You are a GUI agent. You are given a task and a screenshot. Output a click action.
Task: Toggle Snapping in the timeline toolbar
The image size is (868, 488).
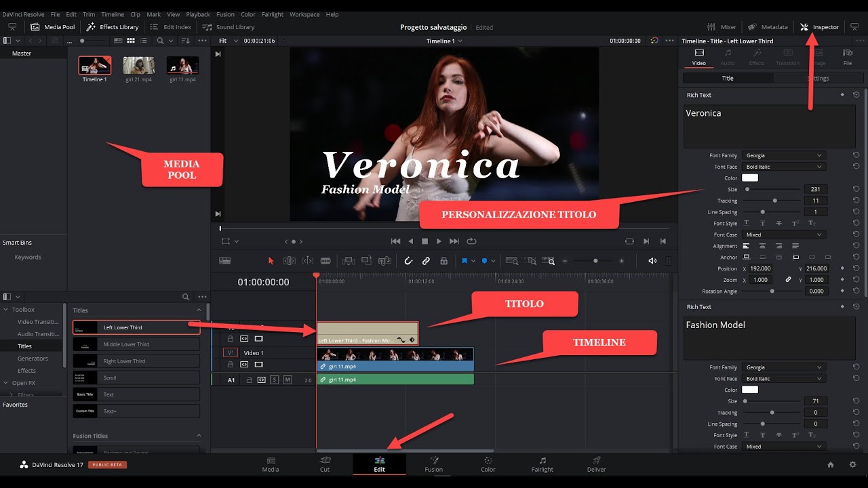point(408,260)
